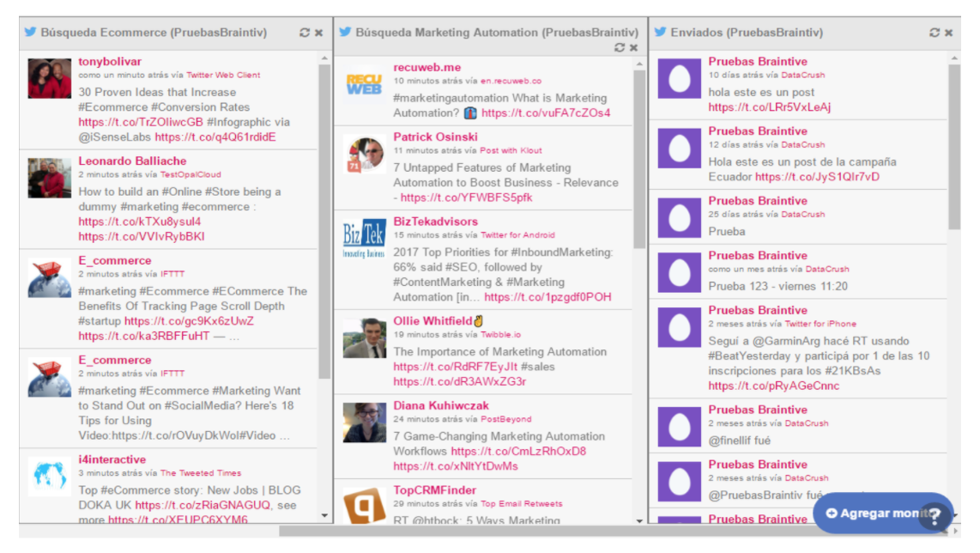Viewport: 980px width, 553px height.
Task: Open Ollie Whitfield username link
Action: 433,321
